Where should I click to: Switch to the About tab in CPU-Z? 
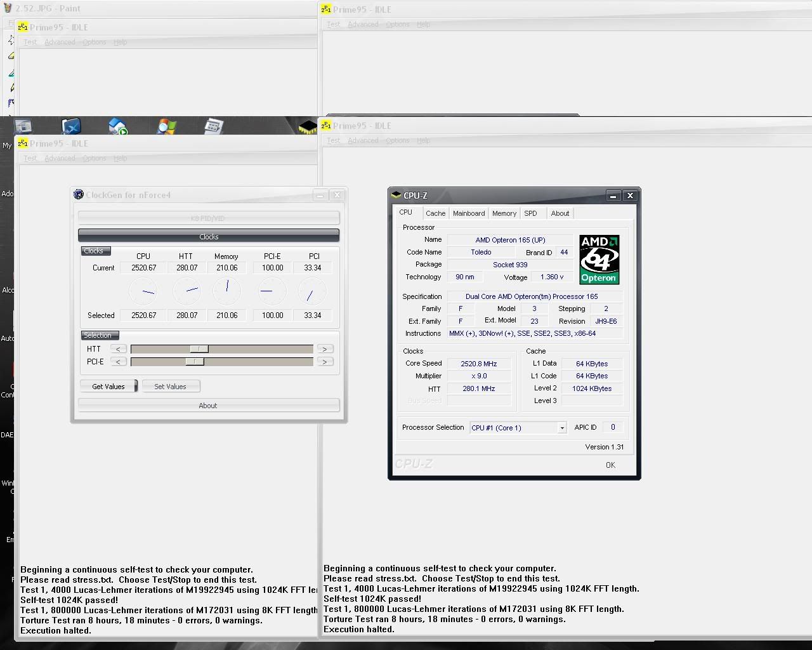(x=560, y=213)
